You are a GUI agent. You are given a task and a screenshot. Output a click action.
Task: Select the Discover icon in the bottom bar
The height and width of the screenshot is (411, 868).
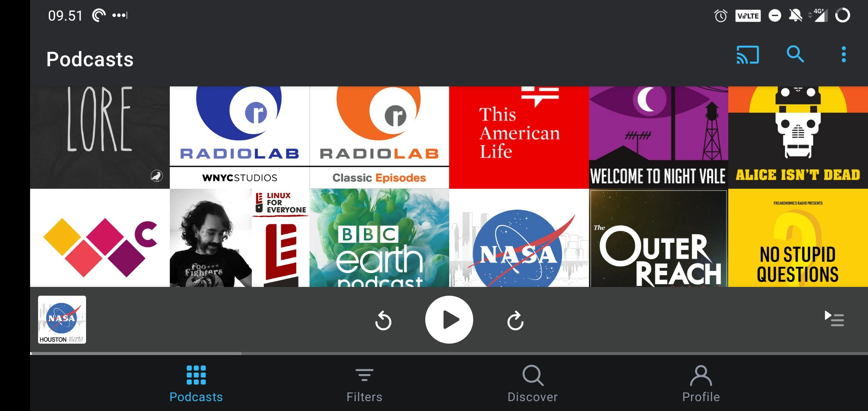point(532,375)
